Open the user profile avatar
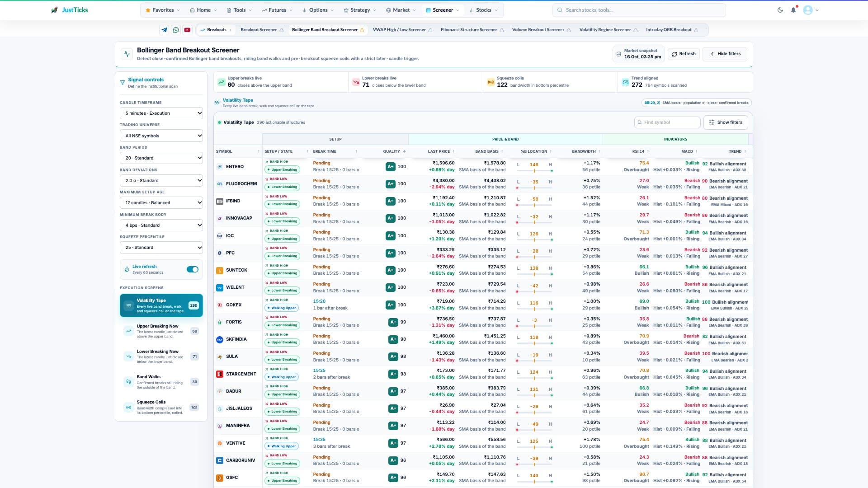Viewport: 868px width, 488px height. pyautogui.click(x=808, y=10)
